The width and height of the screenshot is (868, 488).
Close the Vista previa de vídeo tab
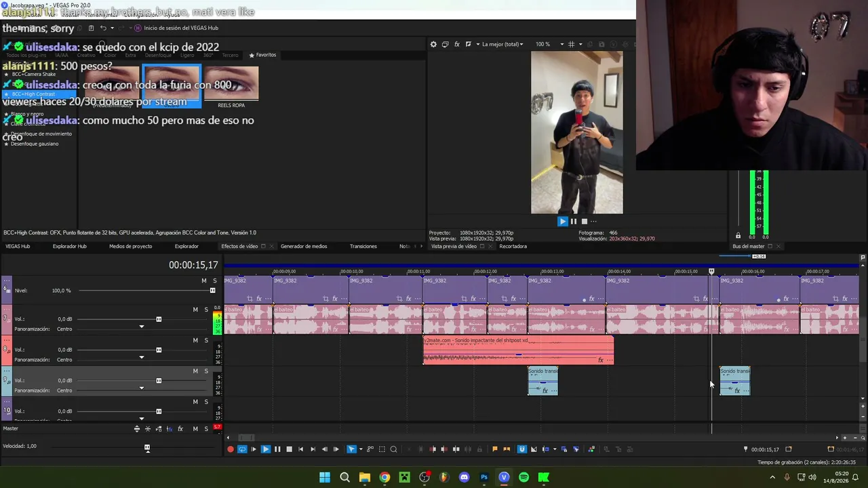tap(491, 246)
